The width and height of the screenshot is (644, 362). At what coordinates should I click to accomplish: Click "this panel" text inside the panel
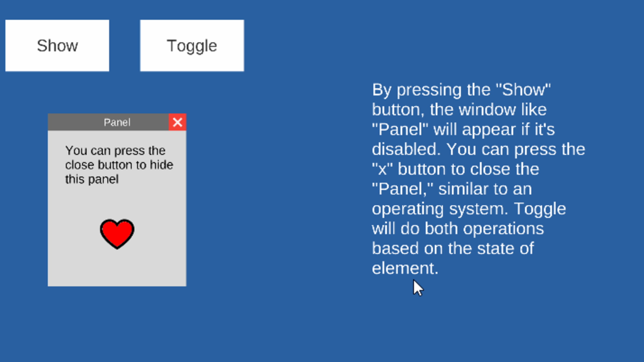(92, 179)
